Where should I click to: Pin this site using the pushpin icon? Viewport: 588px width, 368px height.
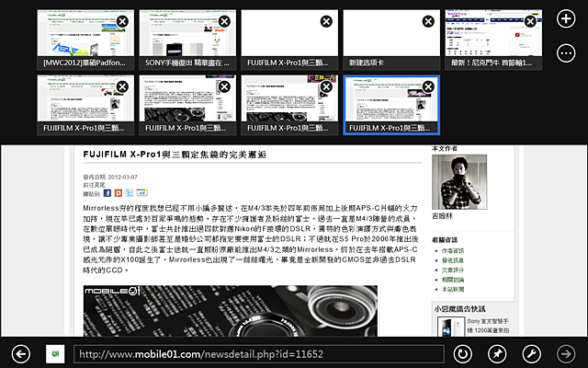point(497,353)
